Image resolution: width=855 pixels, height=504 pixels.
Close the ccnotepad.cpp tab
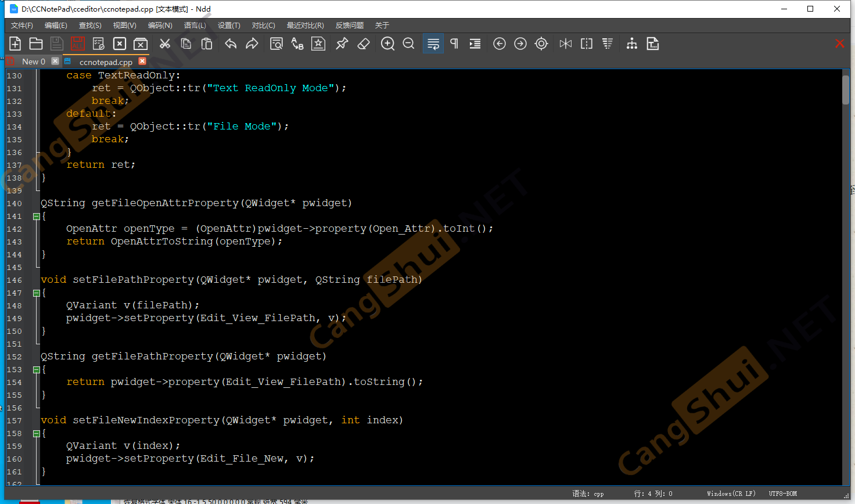pos(142,61)
